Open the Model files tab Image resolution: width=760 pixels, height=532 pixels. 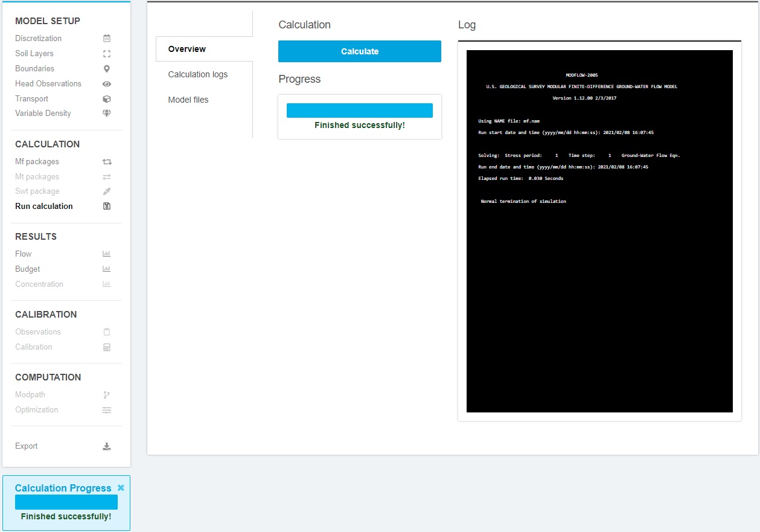click(188, 100)
